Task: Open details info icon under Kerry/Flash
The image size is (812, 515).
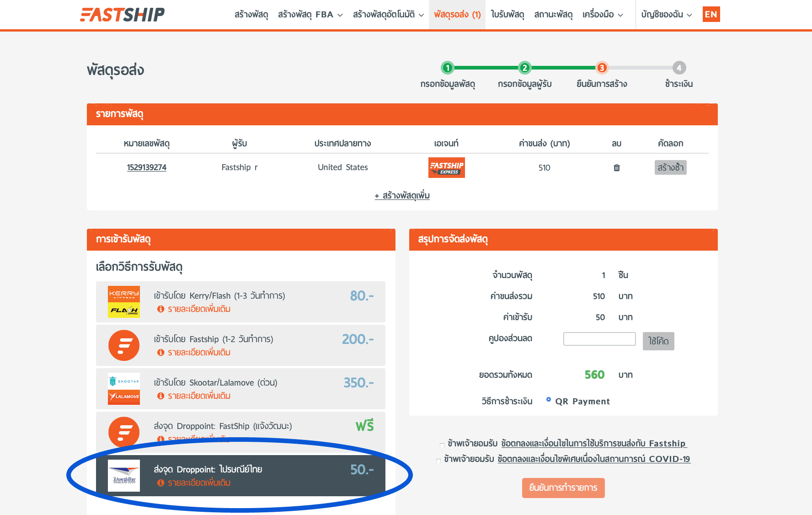Action: click(160, 309)
